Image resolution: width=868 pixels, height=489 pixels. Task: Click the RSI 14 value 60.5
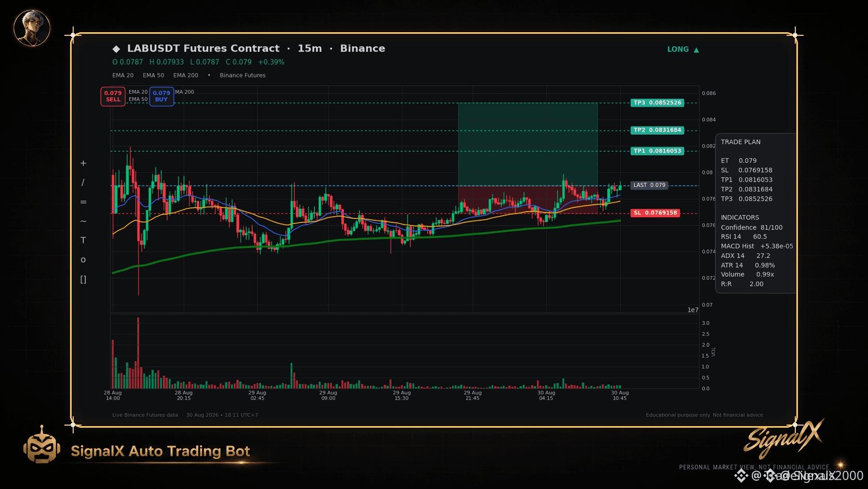tap(760, 236)
